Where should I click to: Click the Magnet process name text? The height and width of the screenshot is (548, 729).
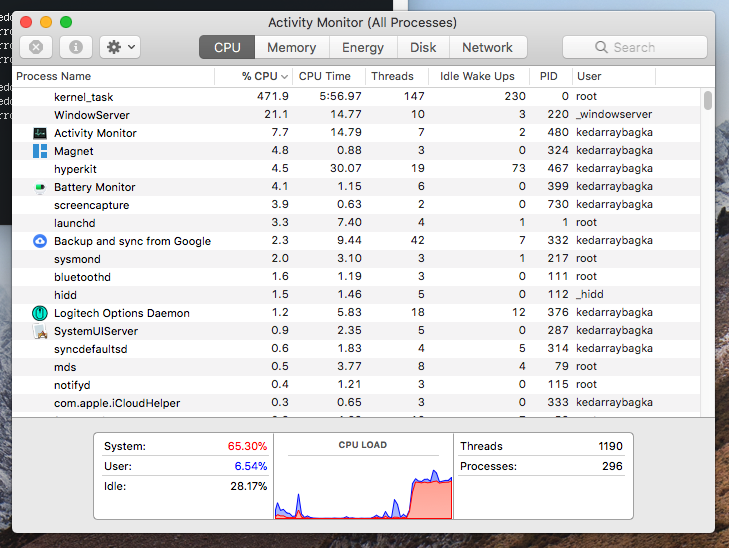[73, 152]
